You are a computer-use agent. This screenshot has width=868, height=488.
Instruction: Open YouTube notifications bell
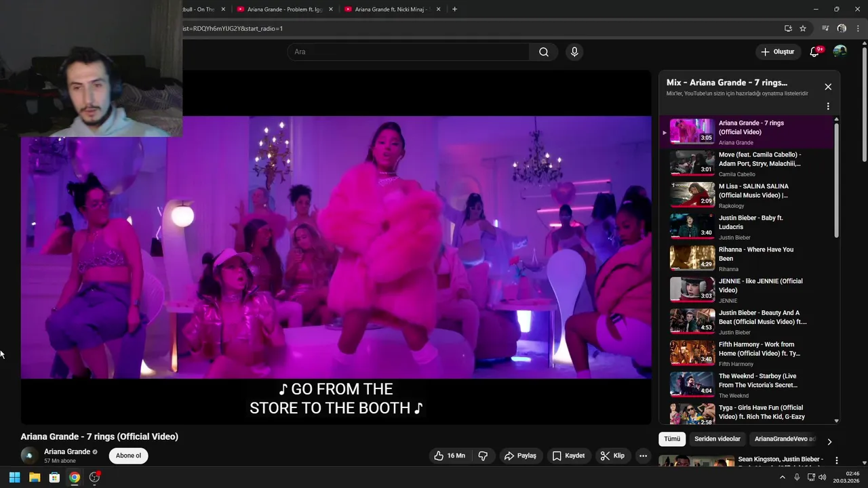pyautogui.click(x=815, y=52)
